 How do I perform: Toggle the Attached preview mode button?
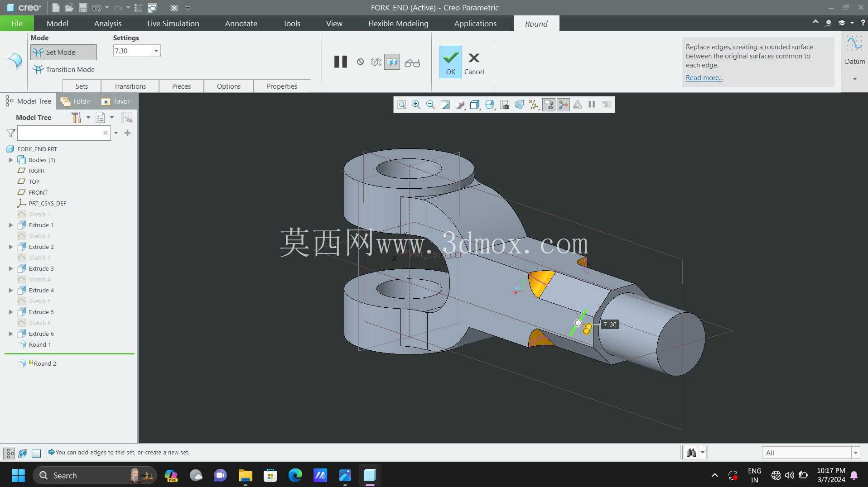(x=392, y=62)
